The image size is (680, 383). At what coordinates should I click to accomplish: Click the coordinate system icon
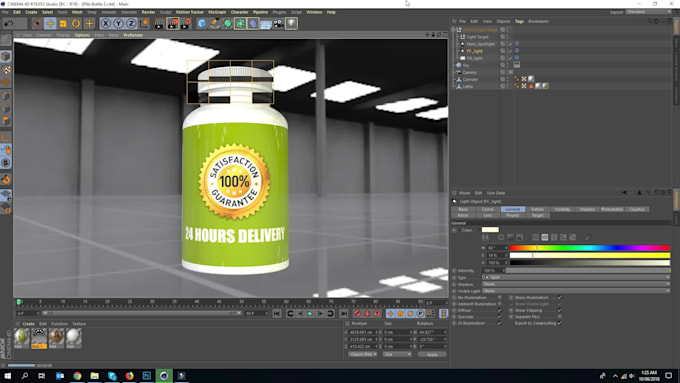144,23
